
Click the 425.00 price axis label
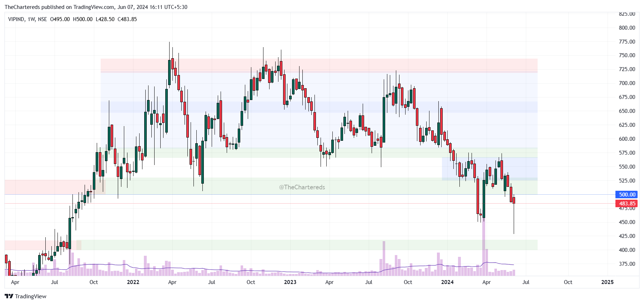click(627, 236)
